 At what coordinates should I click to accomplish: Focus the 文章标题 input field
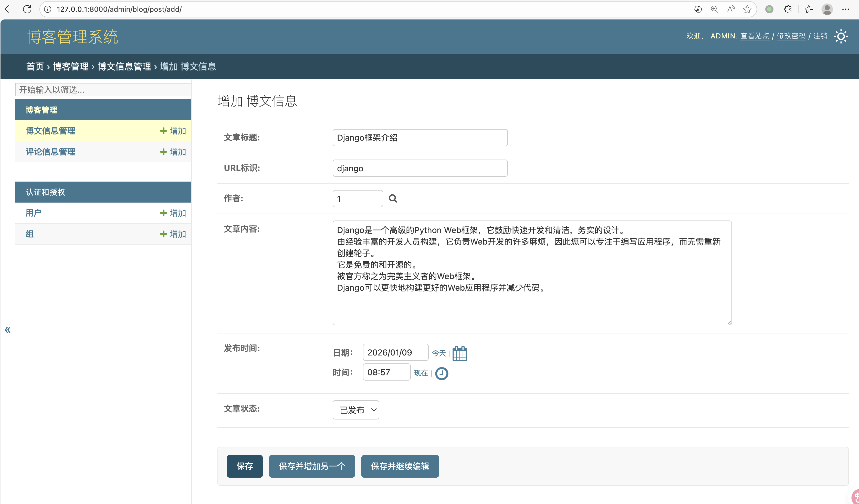pos(420,138)
